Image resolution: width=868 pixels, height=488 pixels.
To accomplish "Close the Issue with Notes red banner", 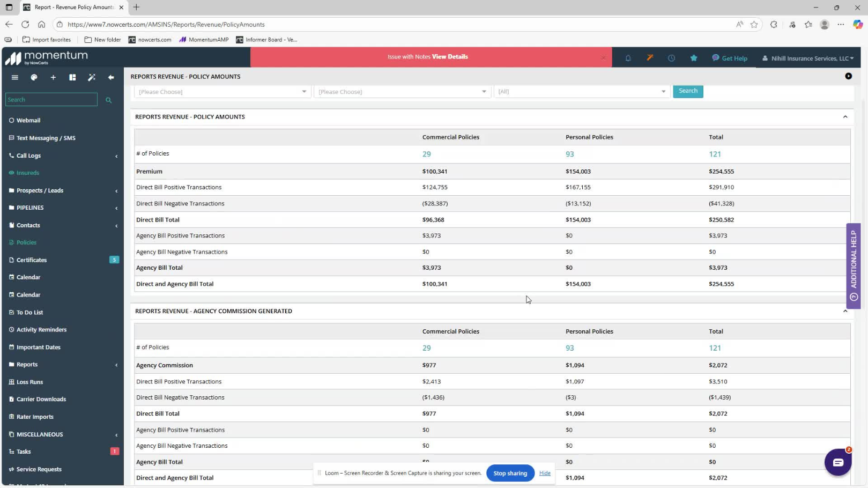I will pos(603,57).
